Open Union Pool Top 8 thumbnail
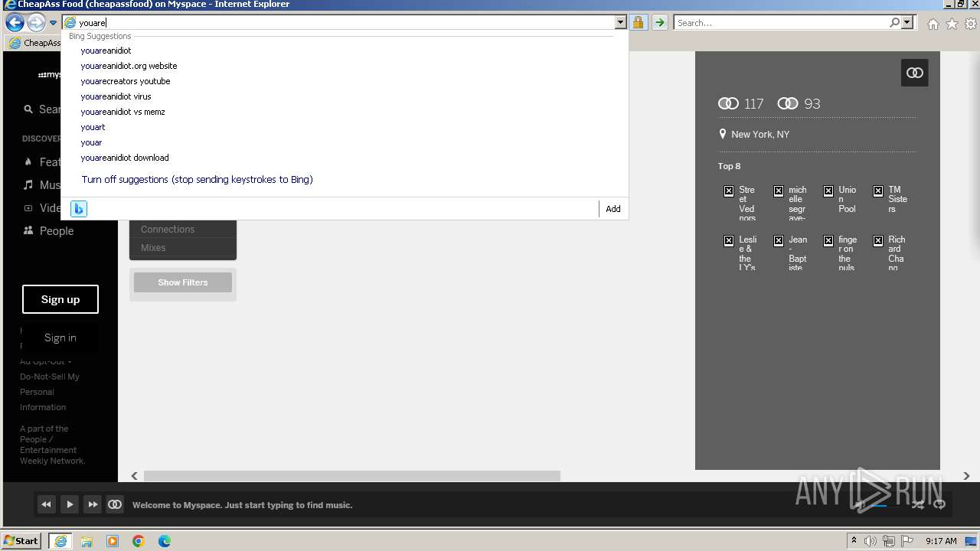Image resolution: width=980 pixels, height=551 pixels. click(828, 191)
